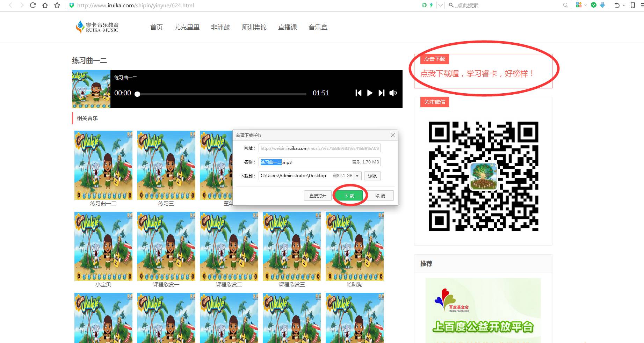This screenshot has height=343, width=644.
Task: Close the 新建下载任务 dialog
Action: (393, 135)
